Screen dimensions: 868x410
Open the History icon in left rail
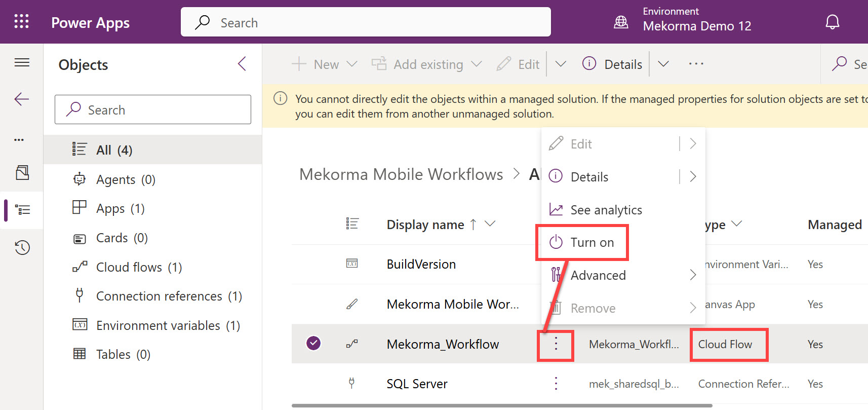(22, 248)
